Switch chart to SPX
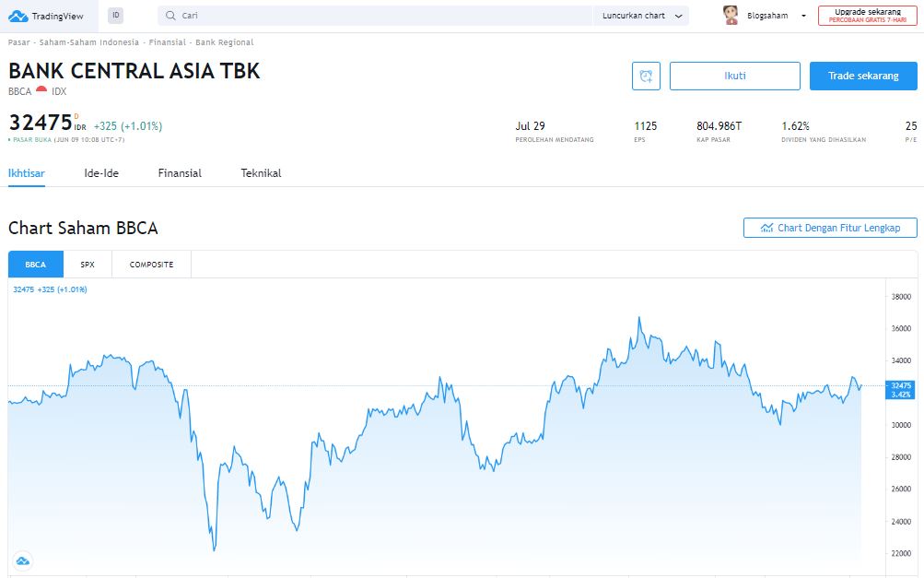This screenshot has height=578, width=924. 88,265
